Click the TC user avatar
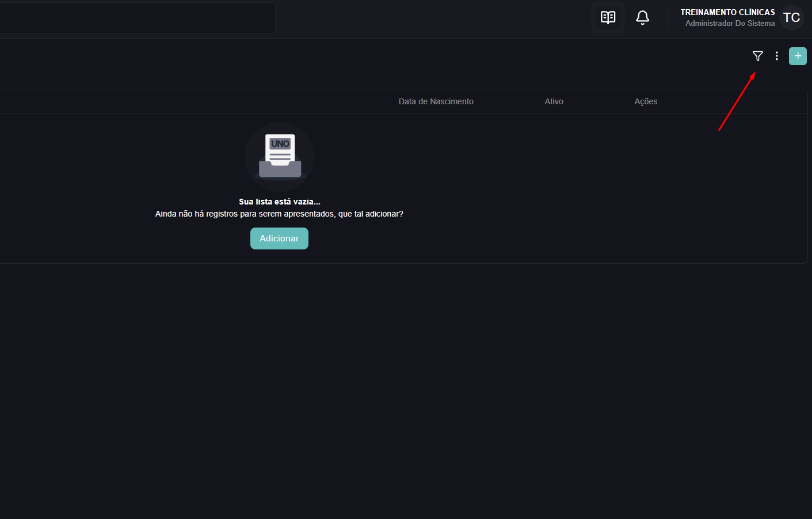812x519 pixels. point(792,18)
